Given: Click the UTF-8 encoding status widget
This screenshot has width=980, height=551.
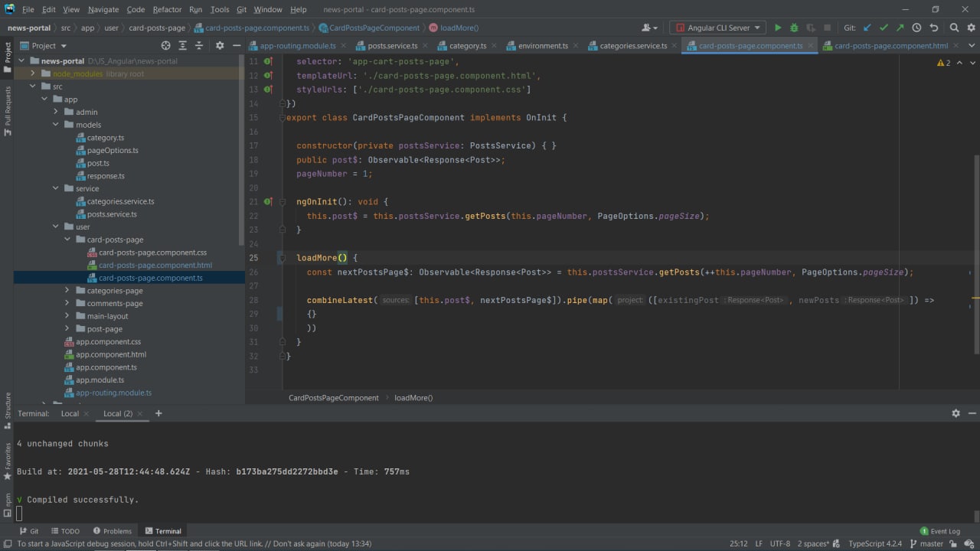Looking at the screenshot, I should (779, 543).
